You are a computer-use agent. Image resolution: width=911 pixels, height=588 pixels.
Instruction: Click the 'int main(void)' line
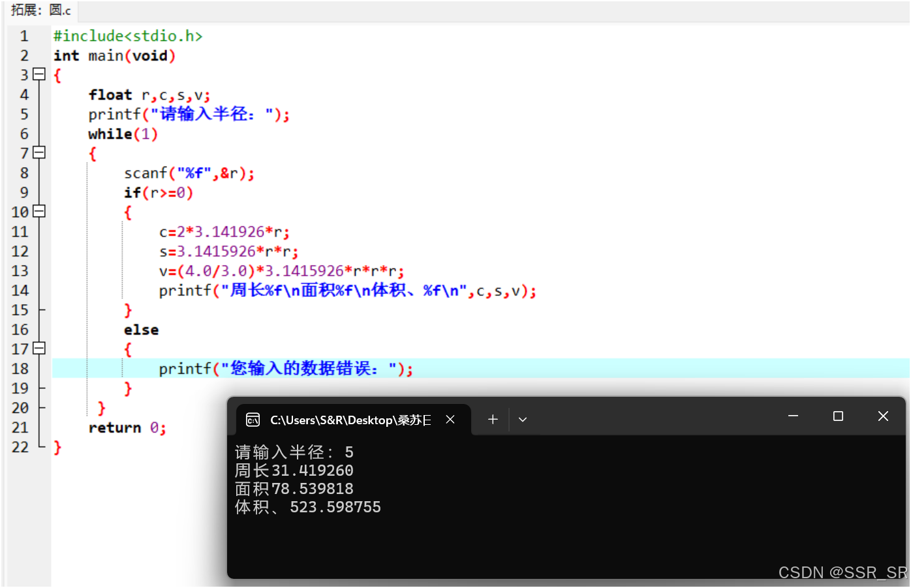(114, 55)
